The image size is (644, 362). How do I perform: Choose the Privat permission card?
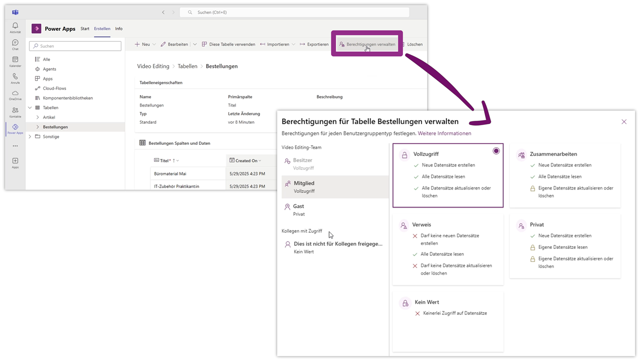[x=565, y=245]
